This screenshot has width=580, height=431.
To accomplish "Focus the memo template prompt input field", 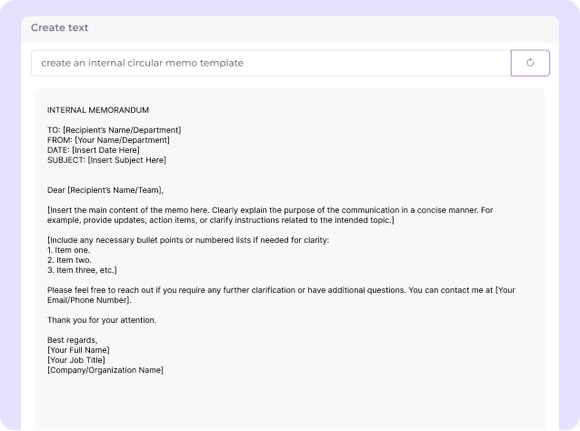I will 271,63.
